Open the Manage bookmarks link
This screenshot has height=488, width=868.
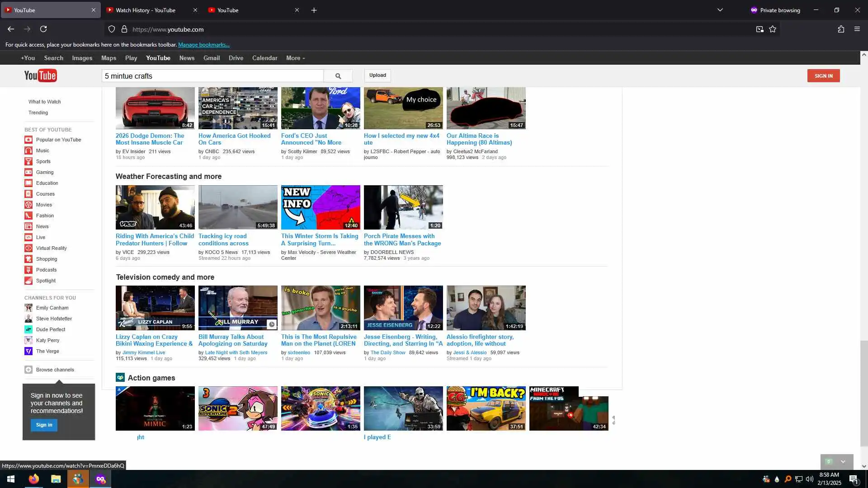[x=203, y=45]
